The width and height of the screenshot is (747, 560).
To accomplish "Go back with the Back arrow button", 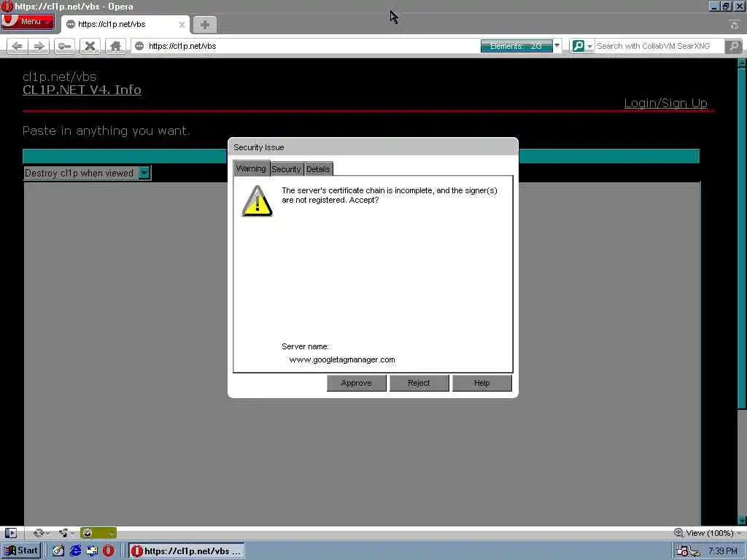I will click(18, 46).
